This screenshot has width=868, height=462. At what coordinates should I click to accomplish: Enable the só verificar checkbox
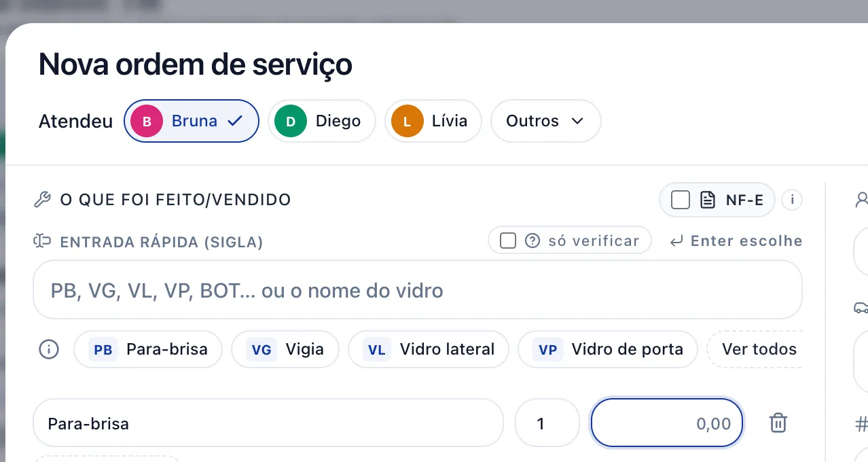(x=508, y=241)
